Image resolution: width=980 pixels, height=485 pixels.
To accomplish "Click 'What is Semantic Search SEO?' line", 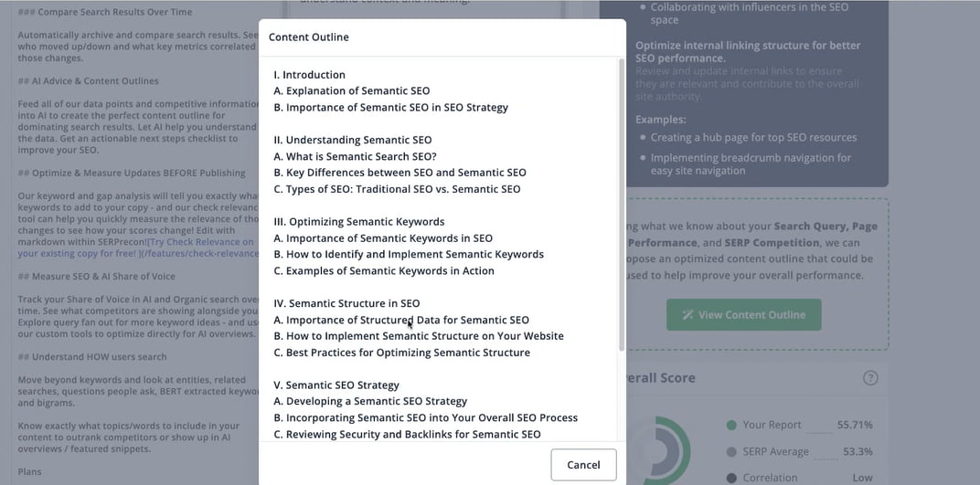I will (x=355, y=156).
